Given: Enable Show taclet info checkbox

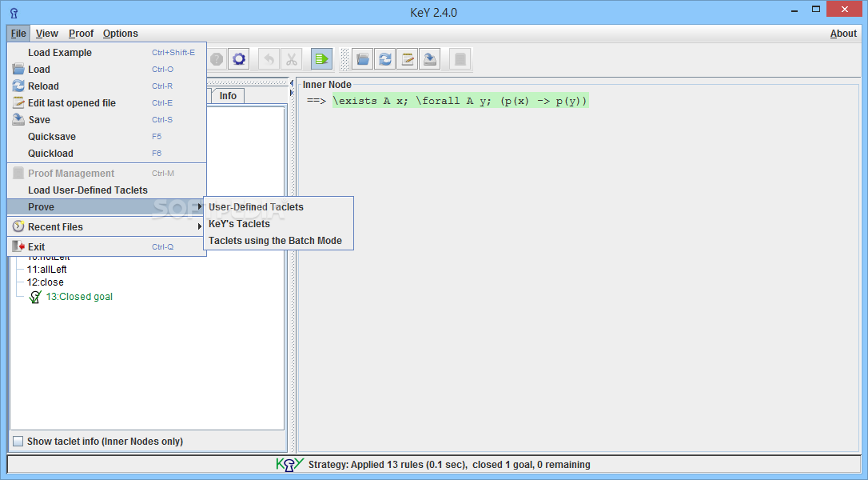Looking at the screenshot, I should [18, 442].
